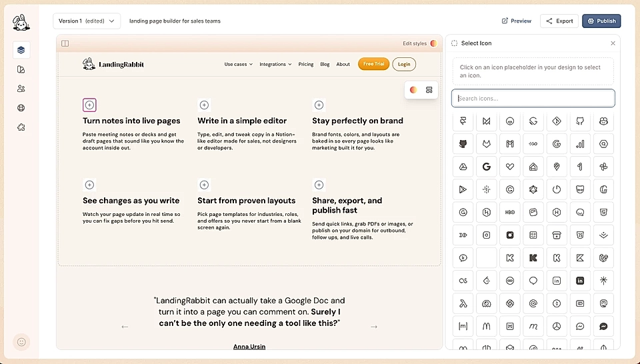The image size is (640, 364).
Task: Open the globe domains sidebar icon
Action: tap(21, 108)
